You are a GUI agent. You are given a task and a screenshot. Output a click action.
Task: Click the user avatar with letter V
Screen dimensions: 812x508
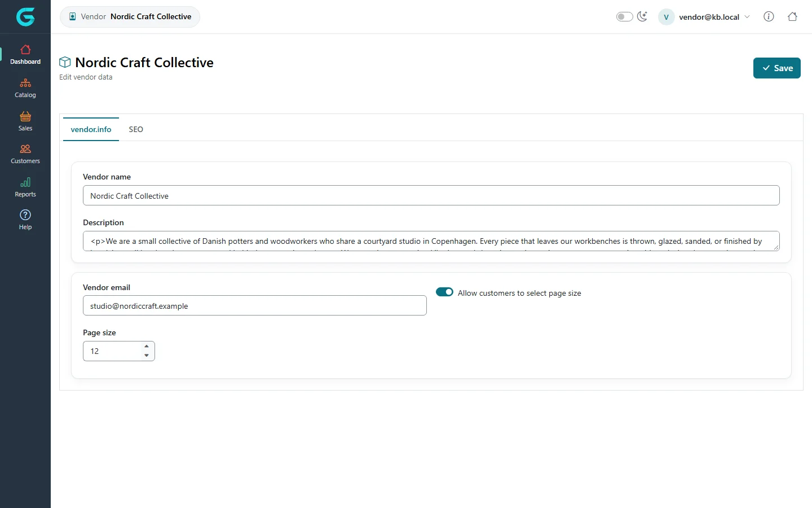pyautogui.click(x=666, y=17)
